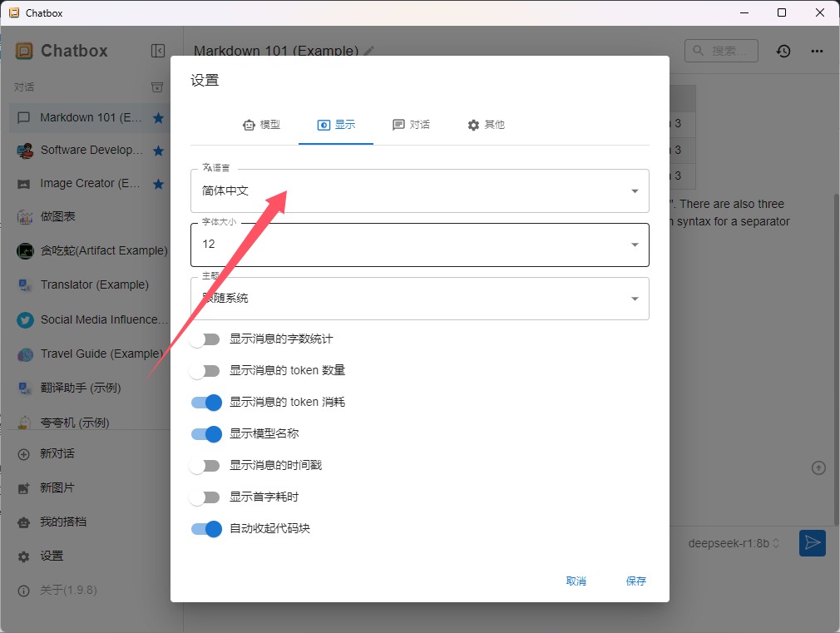Click the archive icon next to 对话
840x633 pixels.
pos(157,87)
